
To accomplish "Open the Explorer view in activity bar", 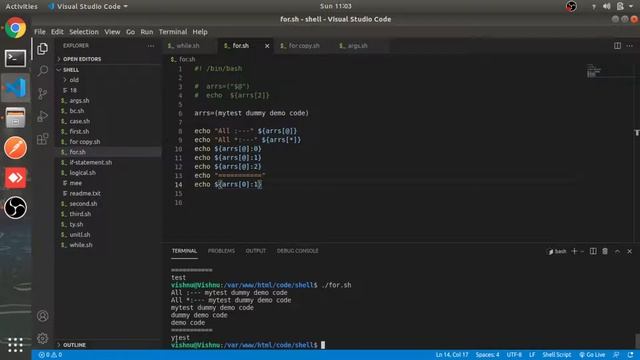I will 42,49.
